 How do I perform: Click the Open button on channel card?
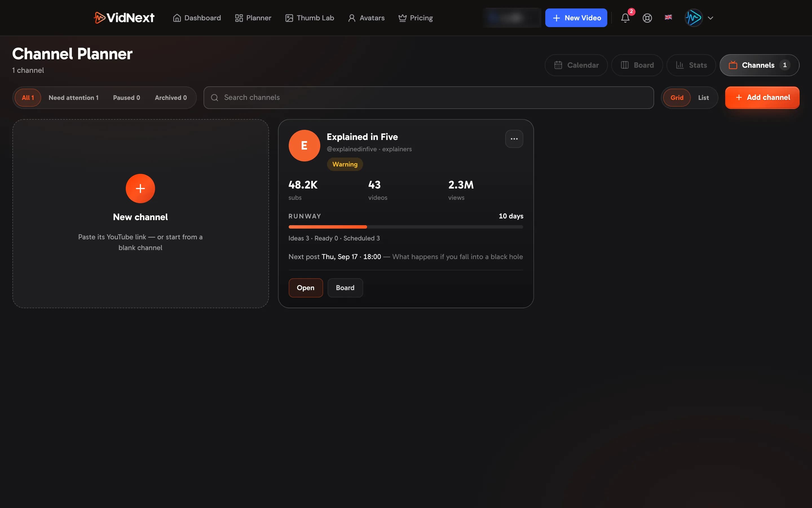tap(306, 288)
